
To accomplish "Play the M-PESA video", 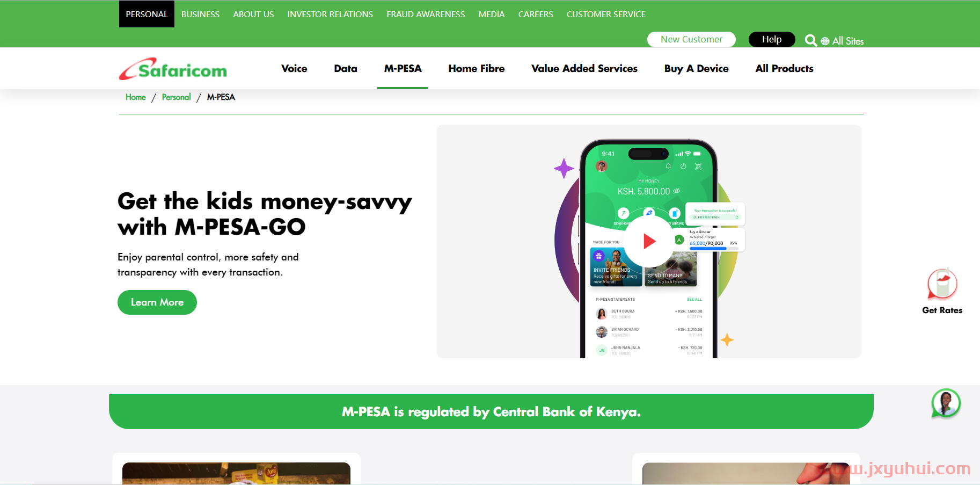I will click(649, 241).
